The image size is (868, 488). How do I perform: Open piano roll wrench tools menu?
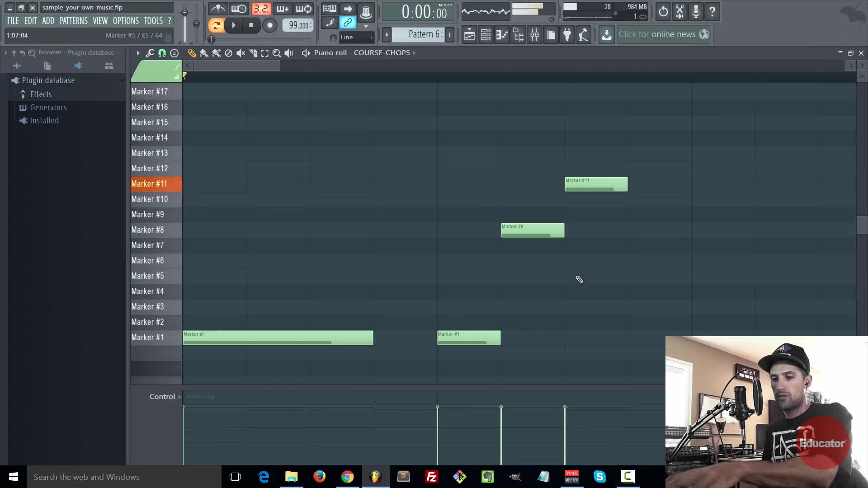click(150, 53)
